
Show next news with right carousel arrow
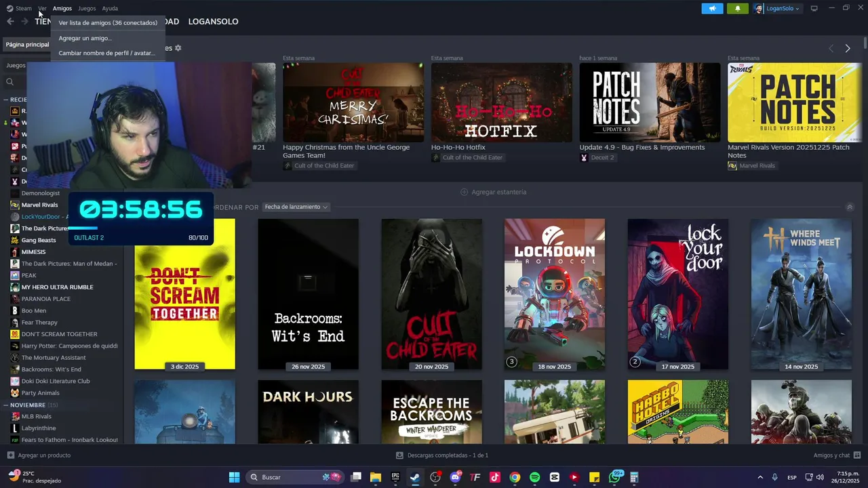848,48
